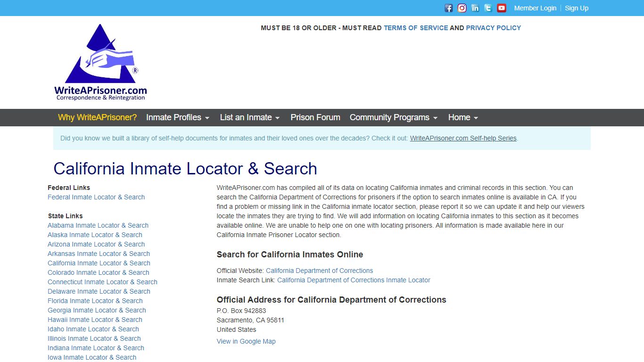Click the WriteAPrisoner.com logo
Screen dimensions: 644x362
click(100, 62)
